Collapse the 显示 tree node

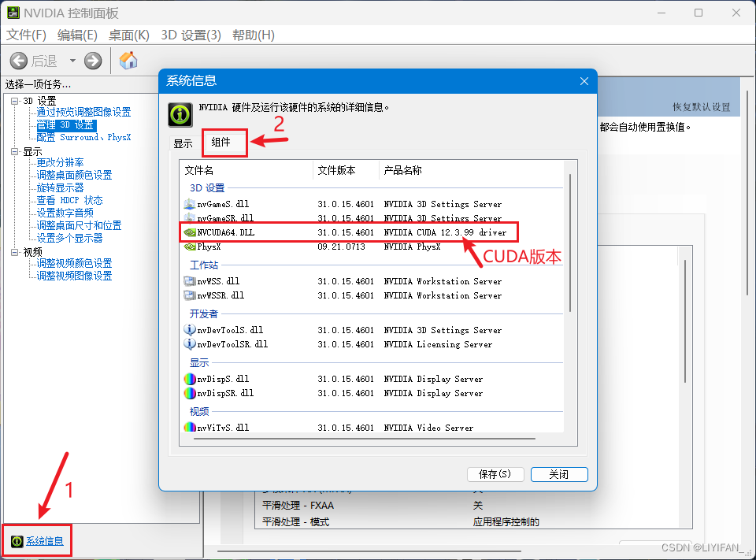(14, 151)
